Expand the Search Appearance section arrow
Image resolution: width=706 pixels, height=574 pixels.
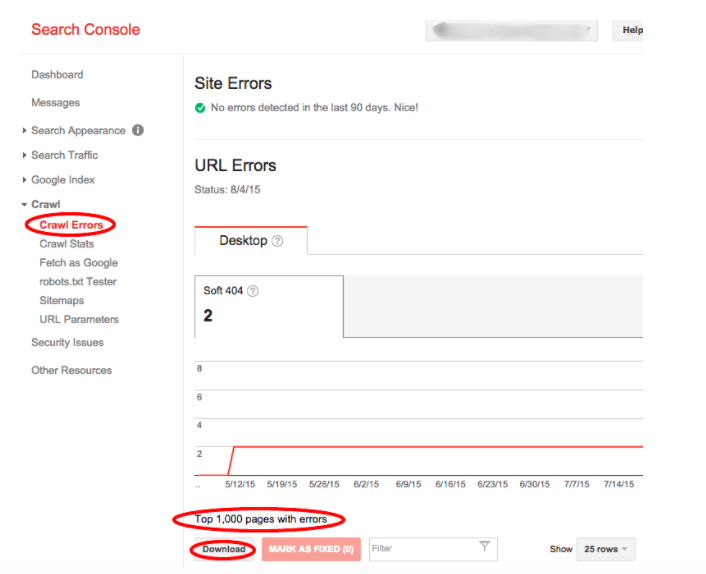[x=24, y=131]
